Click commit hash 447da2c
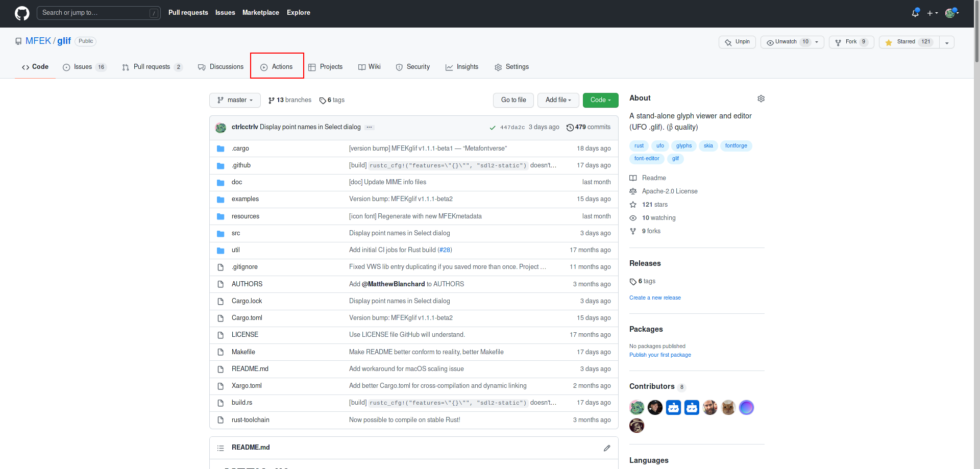The width and height of the screenshot is (980, 469). point(512,128)
